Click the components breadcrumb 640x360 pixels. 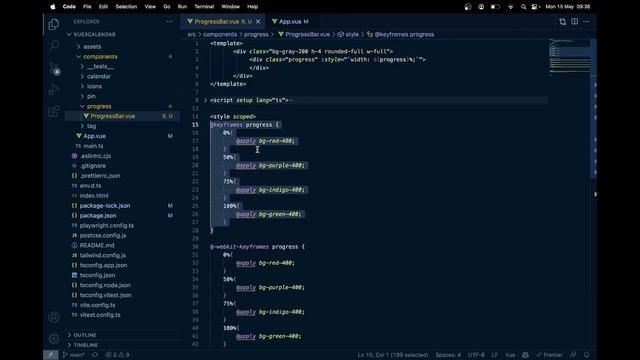point(220,34)
